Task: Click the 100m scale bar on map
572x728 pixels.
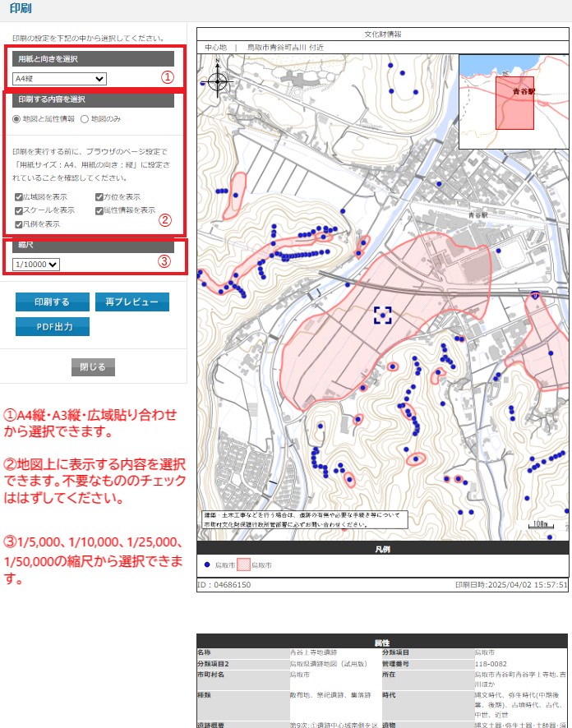Action: (538, 524)
